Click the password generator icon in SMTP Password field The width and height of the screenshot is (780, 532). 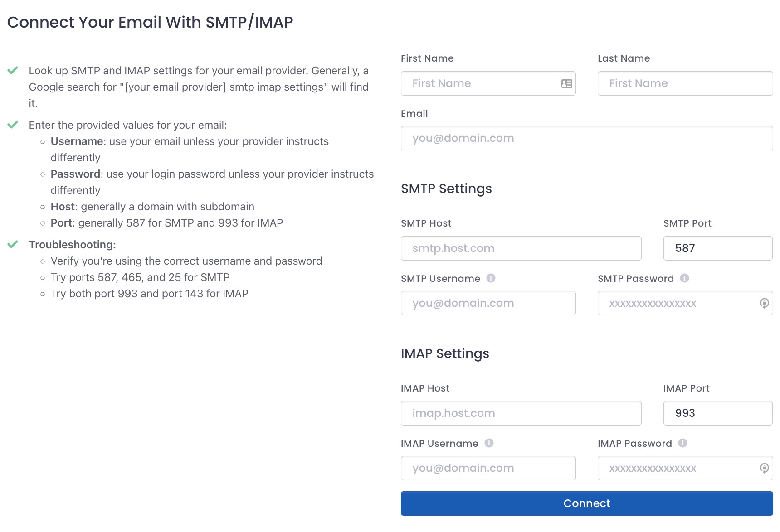[x=764, y=303]
